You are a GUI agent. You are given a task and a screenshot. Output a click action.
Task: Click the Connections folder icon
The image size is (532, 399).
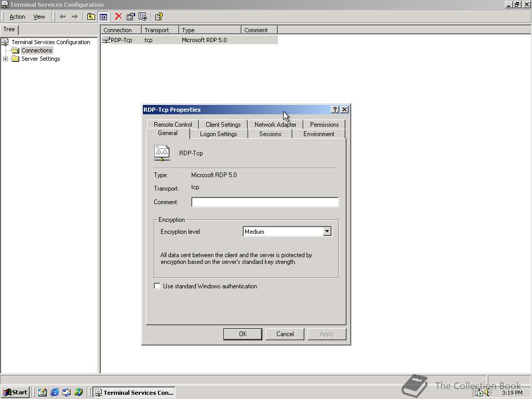pos(15,50)
